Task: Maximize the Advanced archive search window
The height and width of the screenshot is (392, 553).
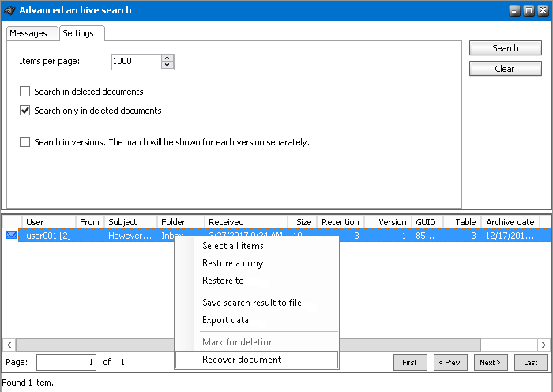Action: (529, 11)
